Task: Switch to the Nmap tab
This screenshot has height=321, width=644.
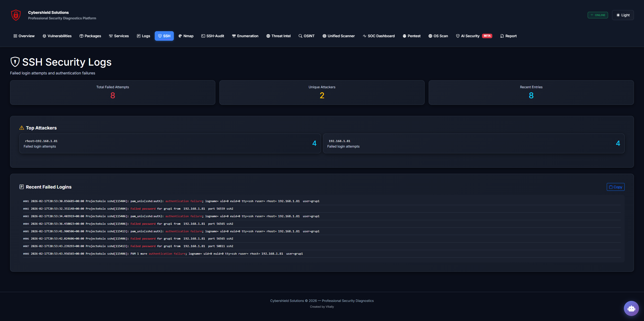Action: pyautogui.click(x=186, y=36)
